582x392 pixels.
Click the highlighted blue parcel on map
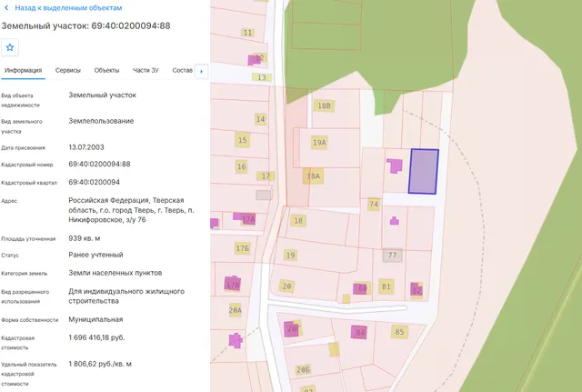[x=424, y=172]
